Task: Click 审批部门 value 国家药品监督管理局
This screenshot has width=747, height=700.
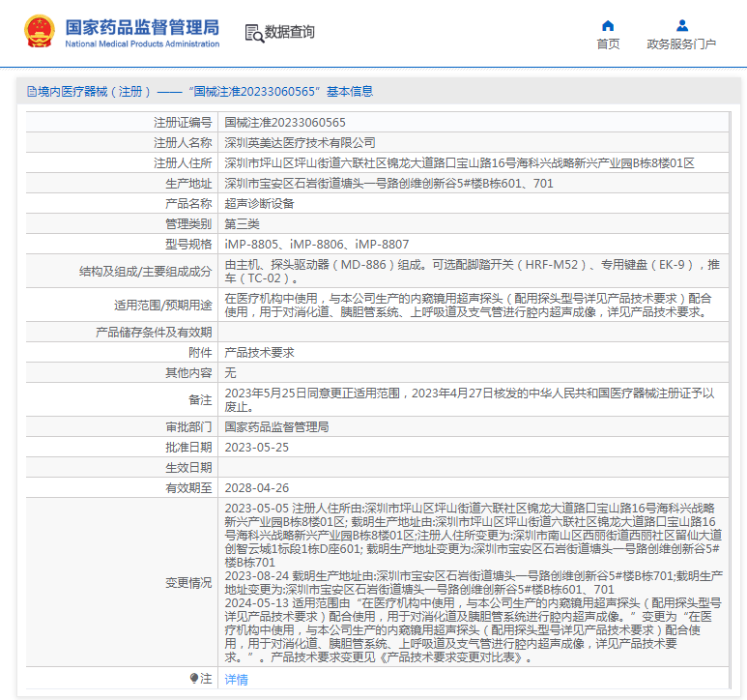Action: [x=276, y=426]
